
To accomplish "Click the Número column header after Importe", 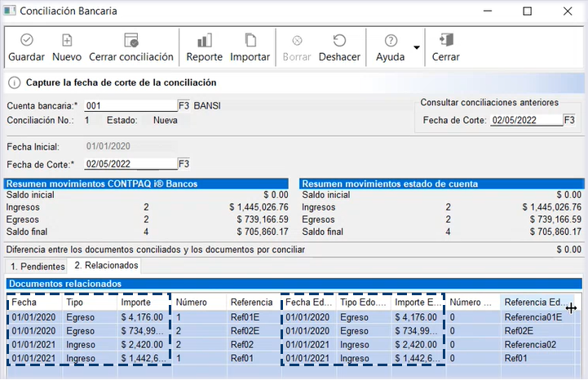I will click(199, 303).
